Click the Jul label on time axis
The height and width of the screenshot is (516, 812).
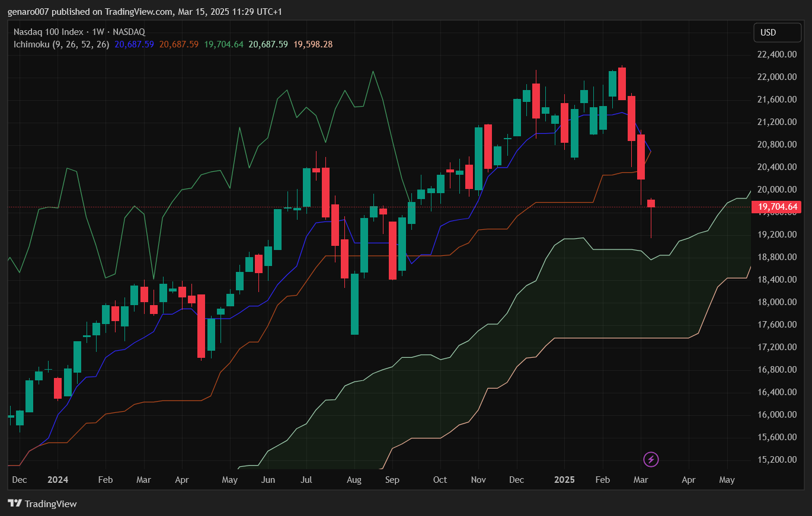pyautogui.click(x=306, y=480)
